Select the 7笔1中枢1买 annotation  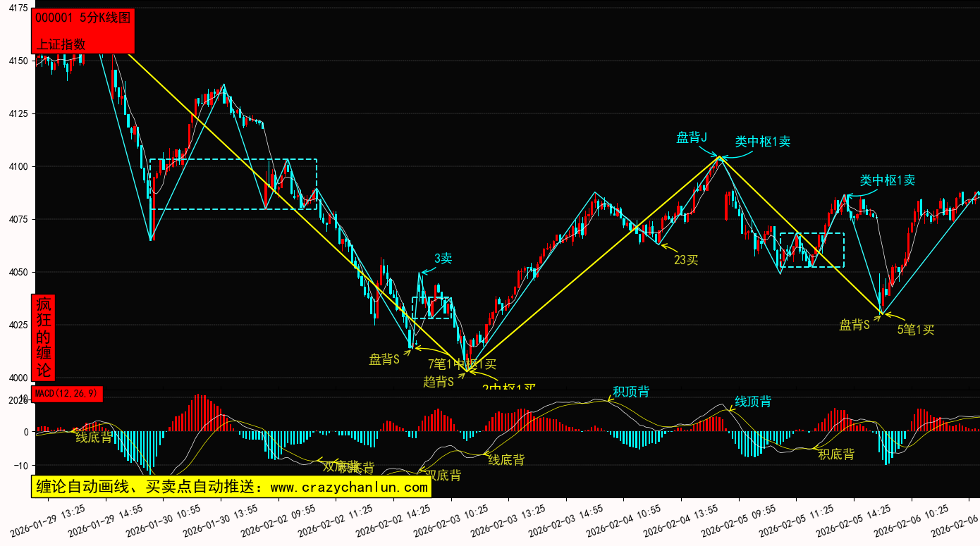(x=462, y=364)
